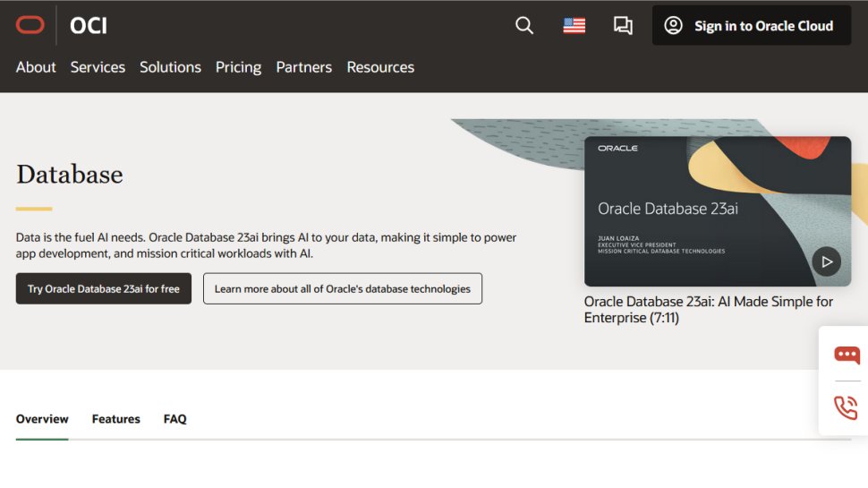The height and width of the screenshot is (488, 868).
Task: Expand the Services menu
Action: click(x=98, y=67)
